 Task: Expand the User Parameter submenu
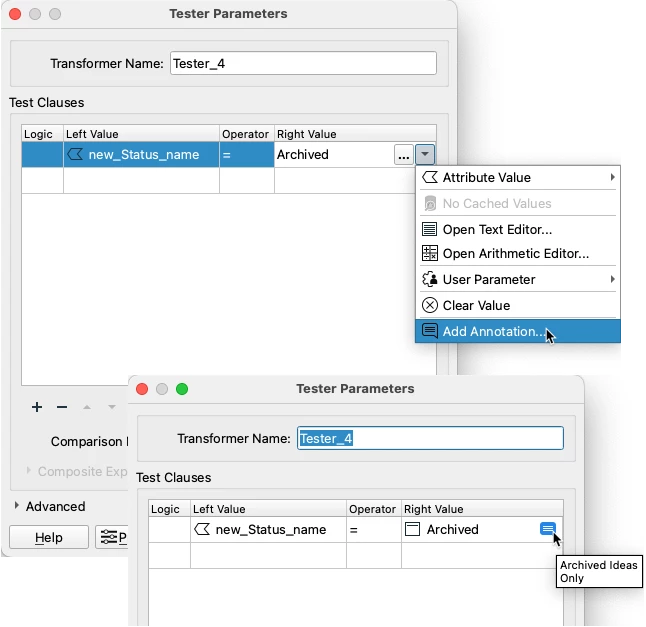(x=612, y=279)
